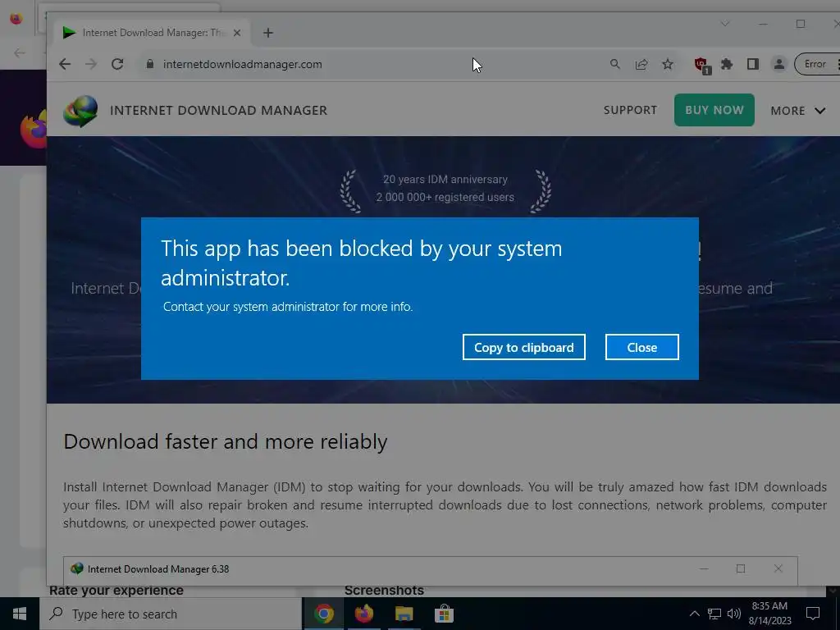Click the Firefox window back arrow
Image resolution: width=840 pixels, height=630 pixels.
coord(20,52)
